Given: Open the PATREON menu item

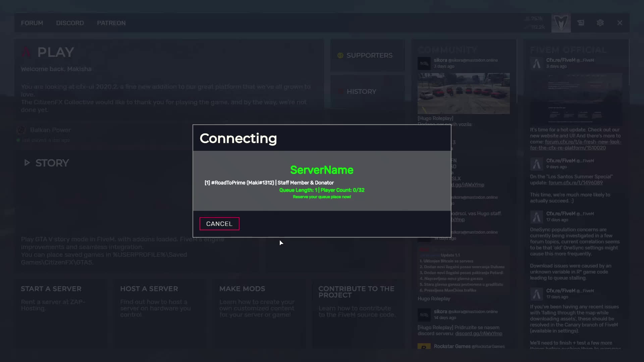Looking at the screenshot, I should tap(111, 23).
